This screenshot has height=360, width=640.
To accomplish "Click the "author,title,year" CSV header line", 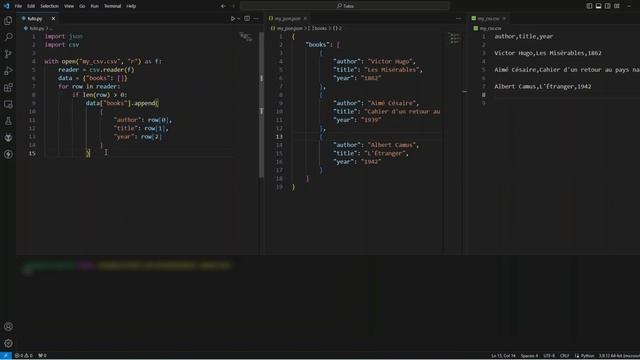I will click(x=524, y=36).
